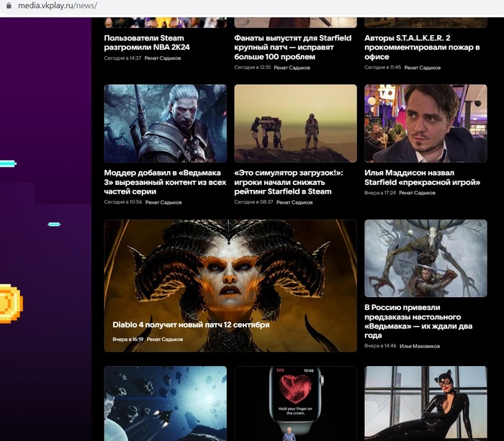Open headline about Илья Мэддисон praising Starfield
Image resolution: width=504 pixels, height=441 pixels.
(x=422, y=178)
